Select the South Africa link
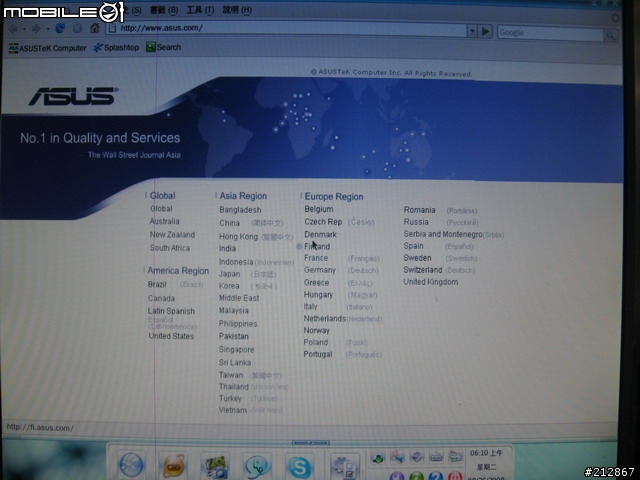 click(170, 248)
